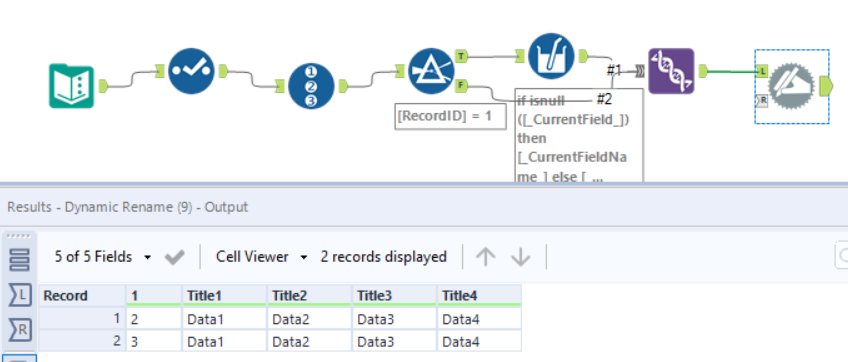
Task: Click the 2 records displayed text
Action: point(383,256)
